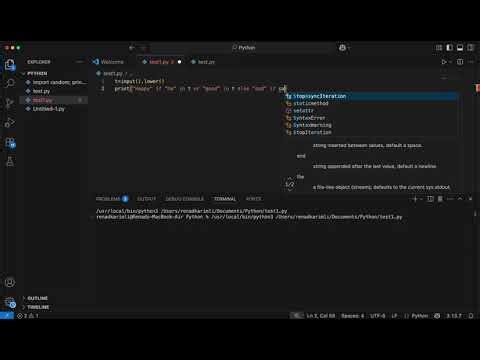Change indentation via Spaces: 4
This screenshot has width=480, height=360.
pyautogui.click(x=353, y=316)
